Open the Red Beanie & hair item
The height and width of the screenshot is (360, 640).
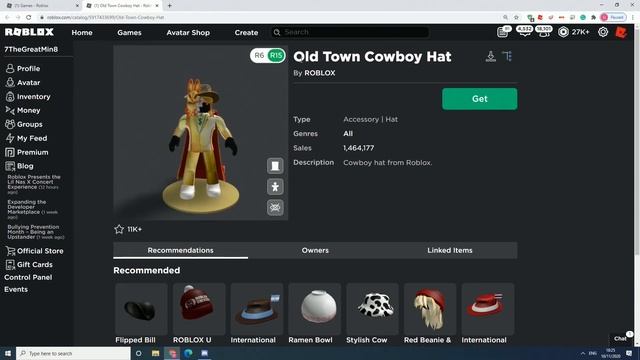coord(430,314)
